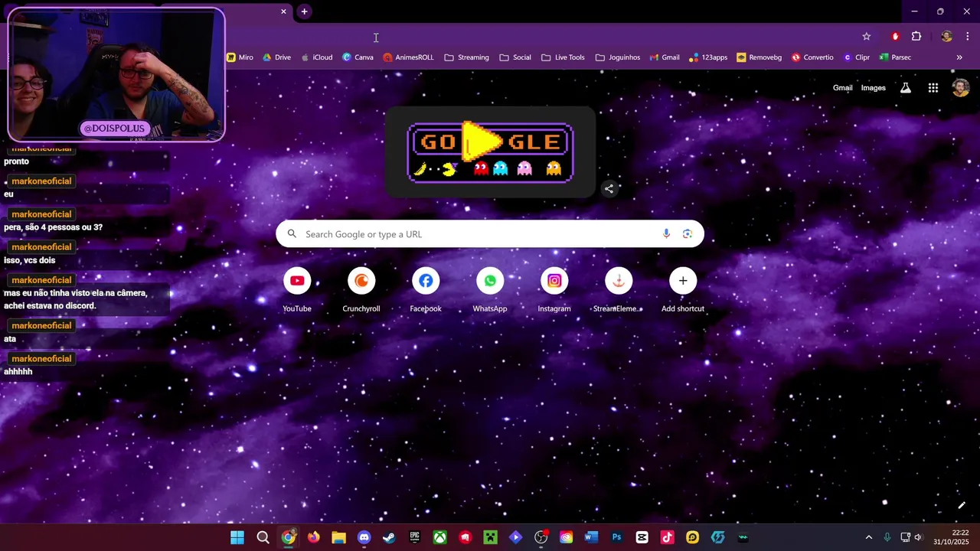Screen dimensions: 980x551
Task: Open the Chrome three-dot menu
Action: click(x=968, y=36)
